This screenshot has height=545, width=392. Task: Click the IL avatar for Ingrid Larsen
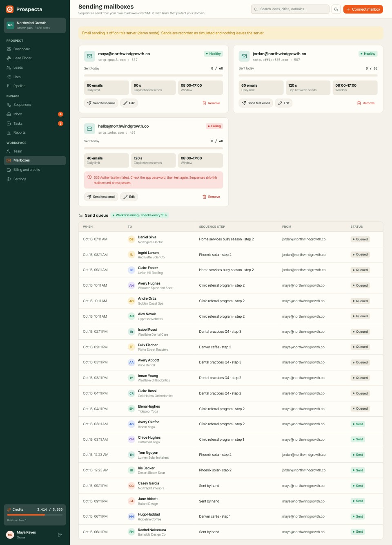(131, 255)
